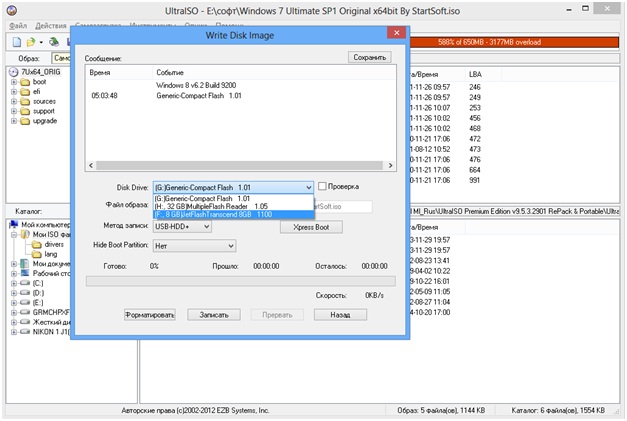Select the support folder in the image tree
The image size is (627, 421).
tap(44, 111)
